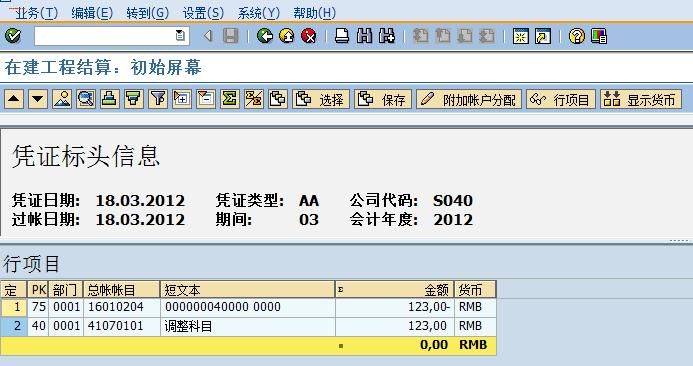Click the green checkmark Enter icon
The height and width of the screenshot is (366, 693).
click(x=13, y=36)
